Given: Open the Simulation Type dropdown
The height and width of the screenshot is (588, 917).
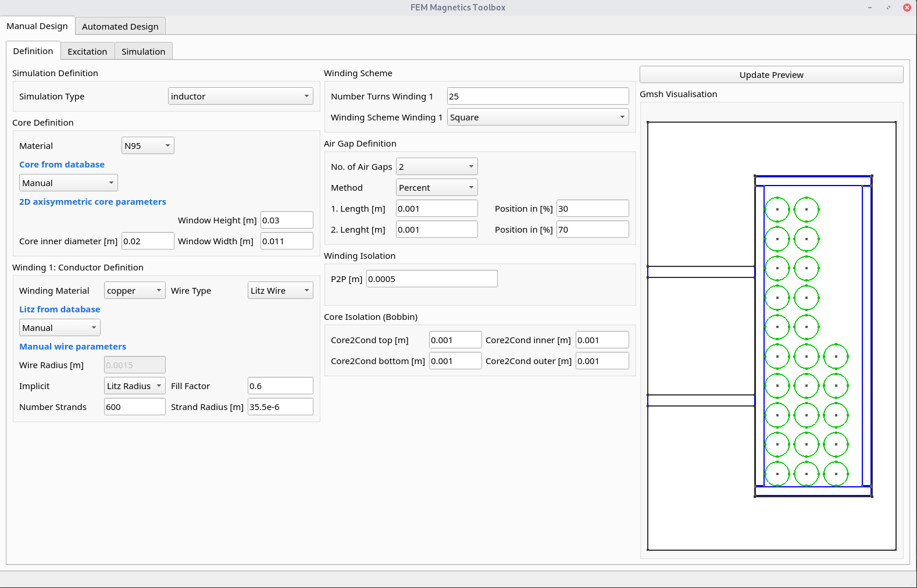Looking at the screenshot, I should [x=241, y=96].
